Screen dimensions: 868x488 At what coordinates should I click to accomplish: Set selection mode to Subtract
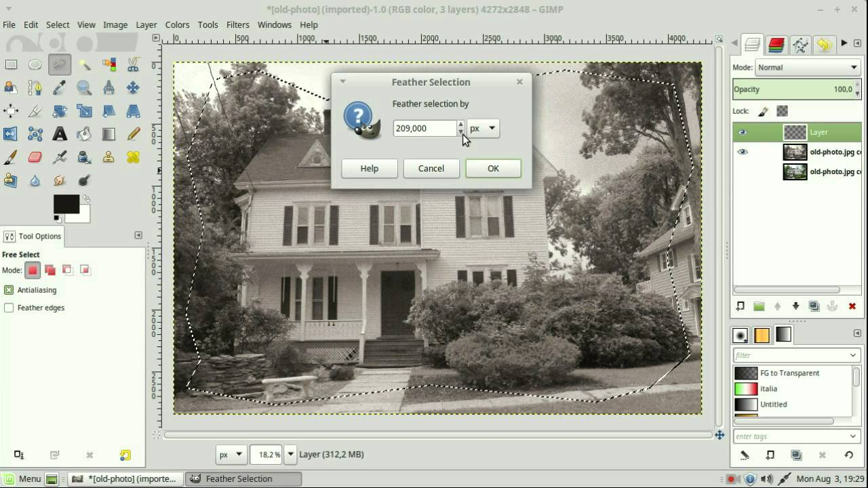67,270
